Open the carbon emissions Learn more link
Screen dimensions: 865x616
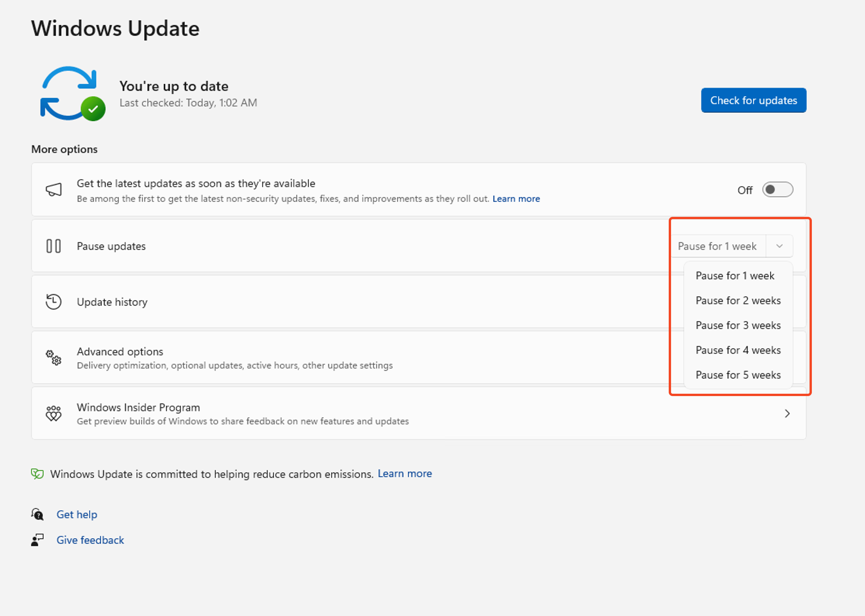[405, 474]
